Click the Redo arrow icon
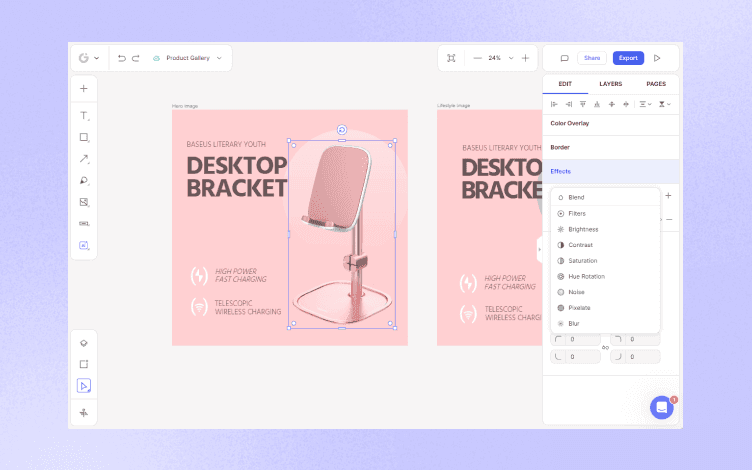 click(x=136, y=58)
